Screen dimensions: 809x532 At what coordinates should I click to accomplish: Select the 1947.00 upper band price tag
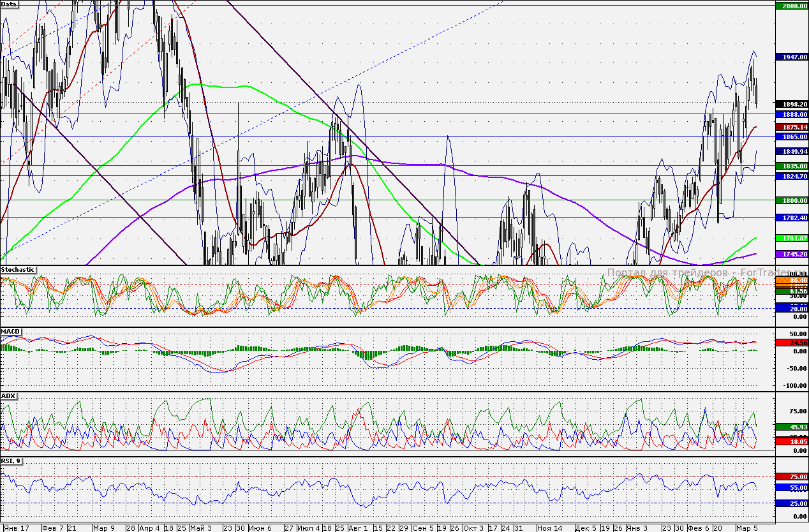point(791,57)
